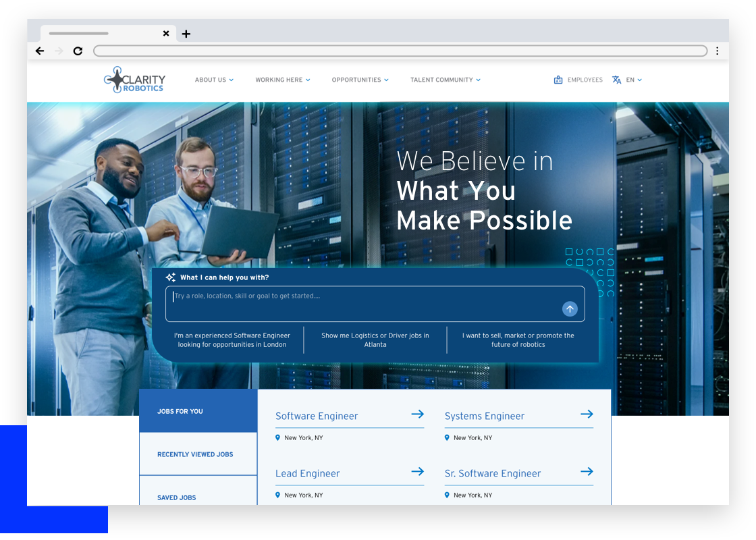Click the browser back arrow

pos(40,51)
